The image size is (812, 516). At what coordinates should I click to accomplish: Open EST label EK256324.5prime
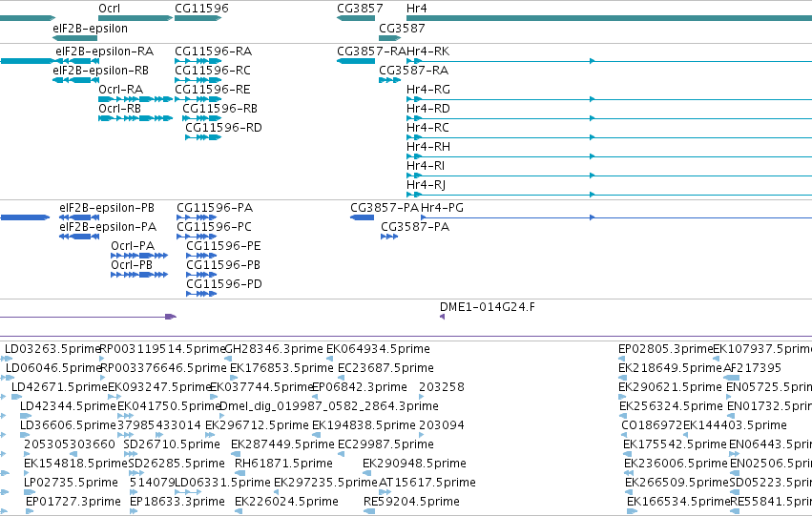coord(671,407)
